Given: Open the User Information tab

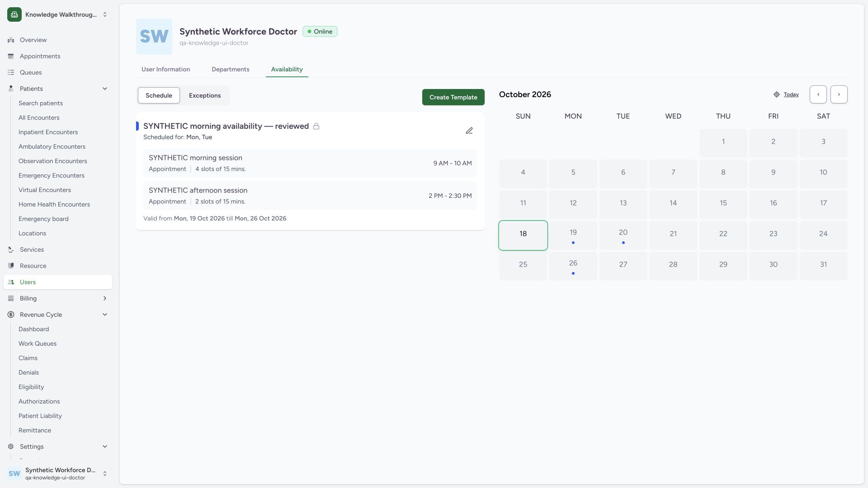Looking at the screenshot, I should pyautogui.click(x=165, y=69).
